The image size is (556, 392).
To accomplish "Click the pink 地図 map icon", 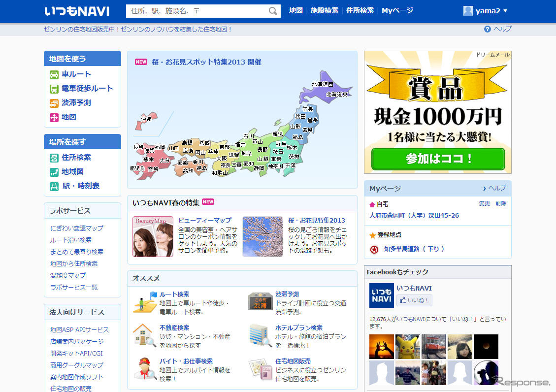I will click(54, 118).
